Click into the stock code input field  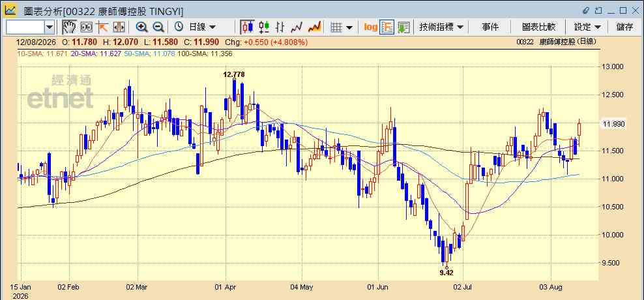pos(25,27)
